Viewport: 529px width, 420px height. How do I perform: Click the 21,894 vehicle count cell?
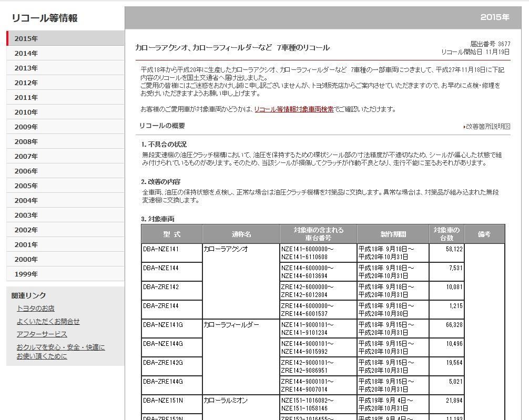[446, 404]
